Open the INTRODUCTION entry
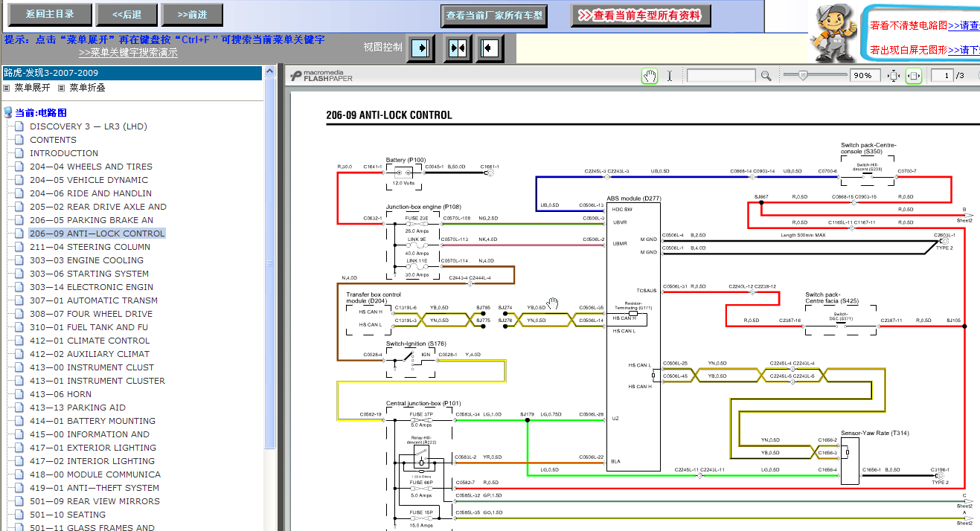This screenshot has height=531, width=980. (64, 153)
